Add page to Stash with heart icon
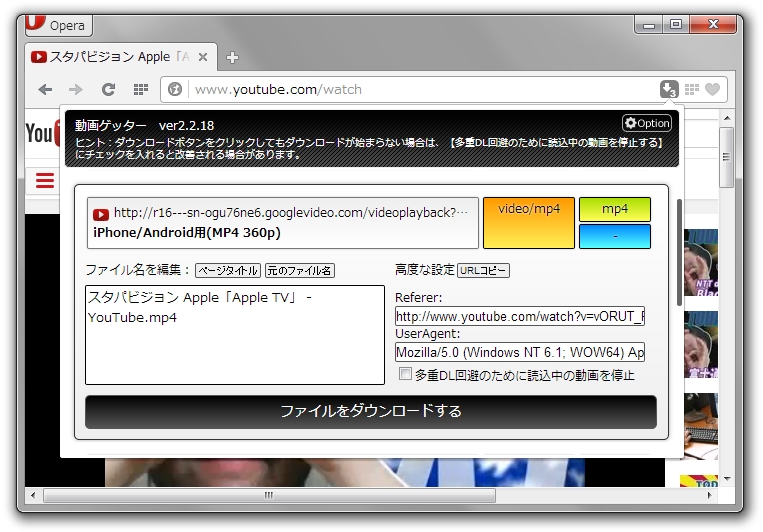 (712, 89)
